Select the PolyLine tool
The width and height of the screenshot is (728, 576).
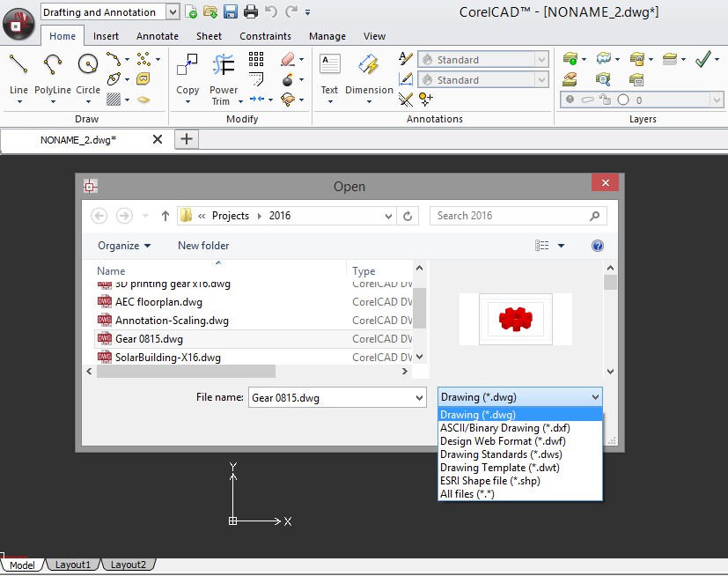[x=53, y=65]
